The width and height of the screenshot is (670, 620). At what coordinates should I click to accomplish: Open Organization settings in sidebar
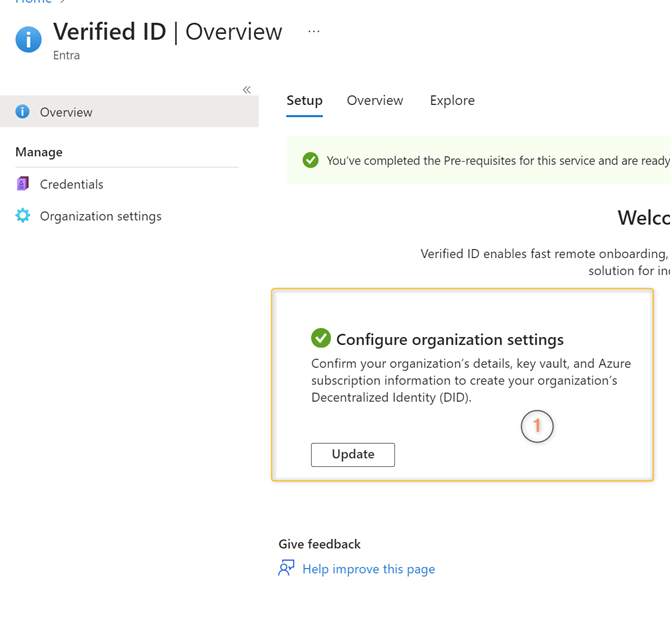coord(100,216)
